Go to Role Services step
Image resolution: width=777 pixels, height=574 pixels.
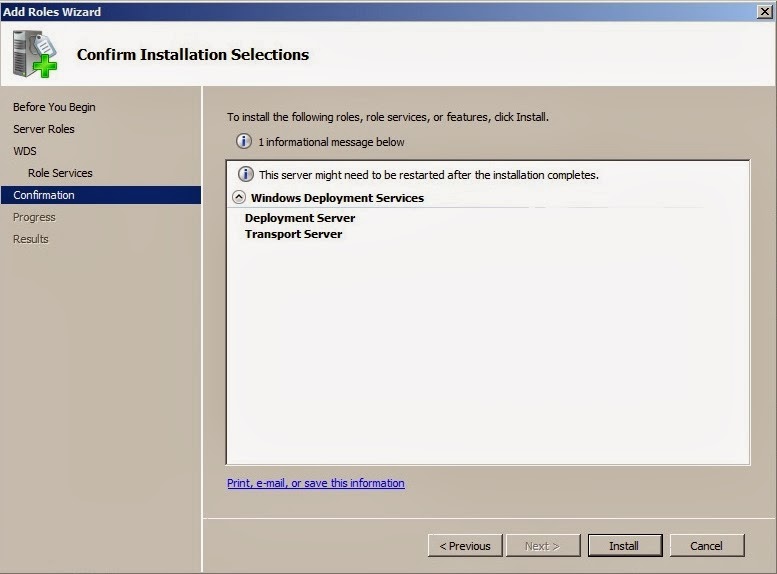point(60,173)
